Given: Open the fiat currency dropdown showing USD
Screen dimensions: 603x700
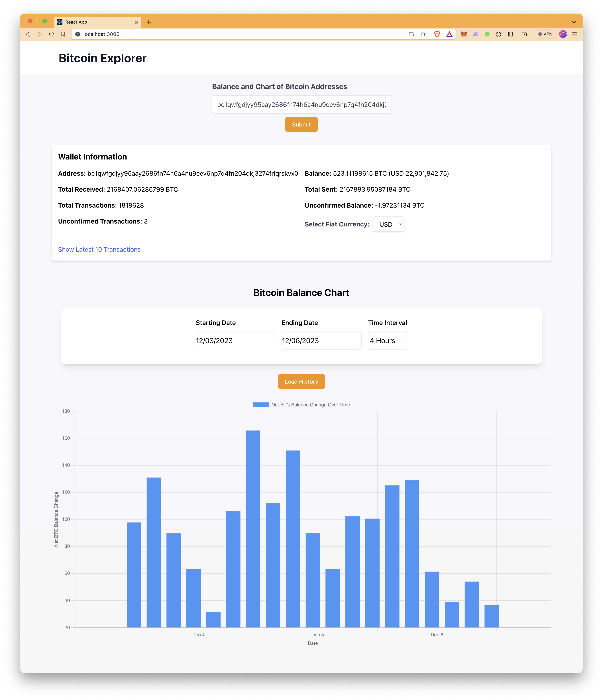Looking at the screenshot, I should pos(388,224).
